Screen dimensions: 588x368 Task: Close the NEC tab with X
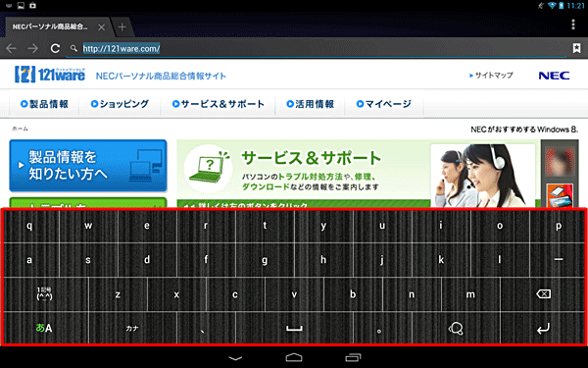[x=101, y=27]
